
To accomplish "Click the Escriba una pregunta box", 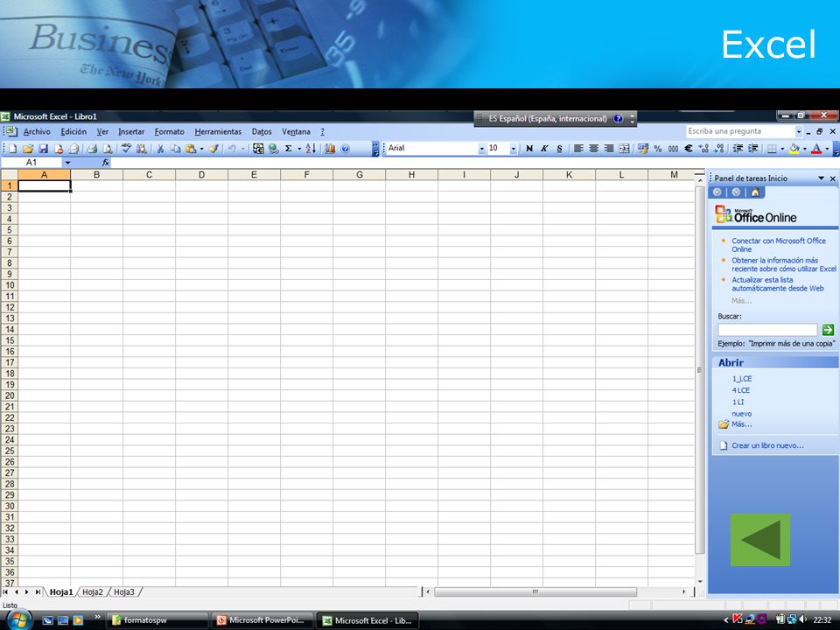I will point(740,131).
